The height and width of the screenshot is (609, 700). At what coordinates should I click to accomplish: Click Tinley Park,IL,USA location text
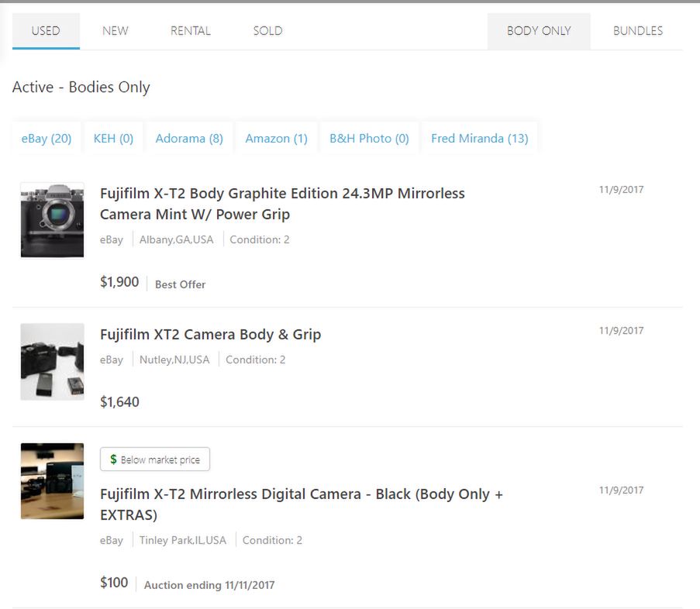183,540
